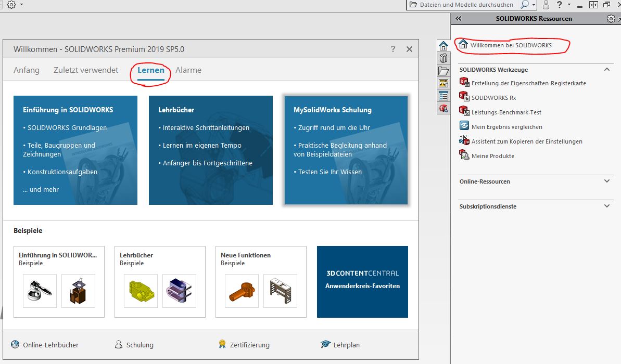Image resolution: width=621 pixels, height=364 pixels.
Task: Open the 3D ContentCentral Anwenderkreis-Favoriten tile
Action: [x=362, y=282]
